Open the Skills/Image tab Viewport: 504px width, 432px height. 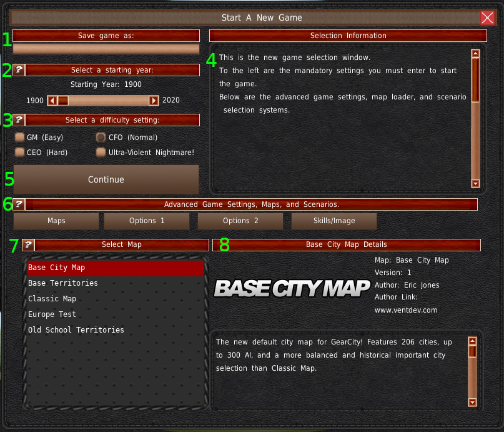click(334, 221)
